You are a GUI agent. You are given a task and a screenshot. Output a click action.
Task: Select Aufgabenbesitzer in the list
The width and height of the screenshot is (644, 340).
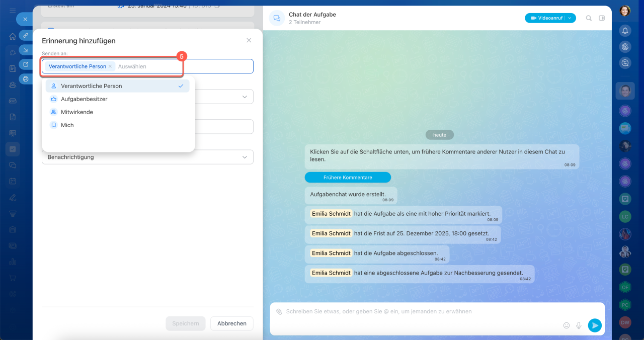[117, 99]
